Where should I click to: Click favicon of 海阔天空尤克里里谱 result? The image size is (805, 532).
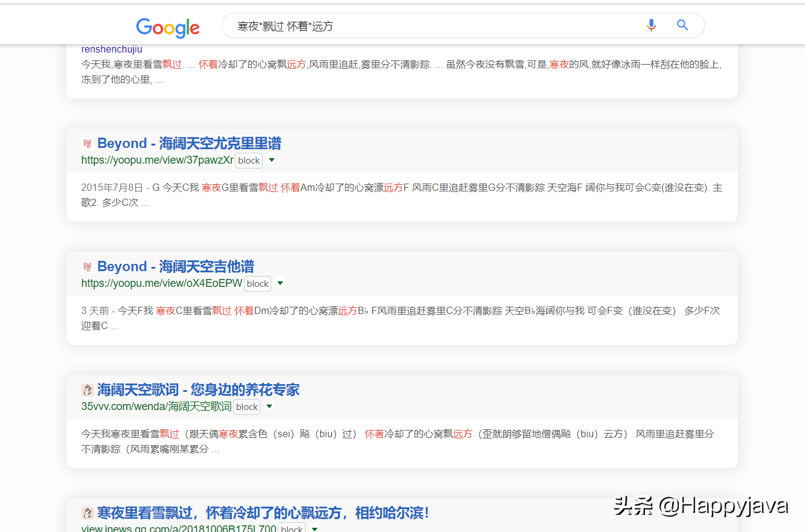coord(88,144)
